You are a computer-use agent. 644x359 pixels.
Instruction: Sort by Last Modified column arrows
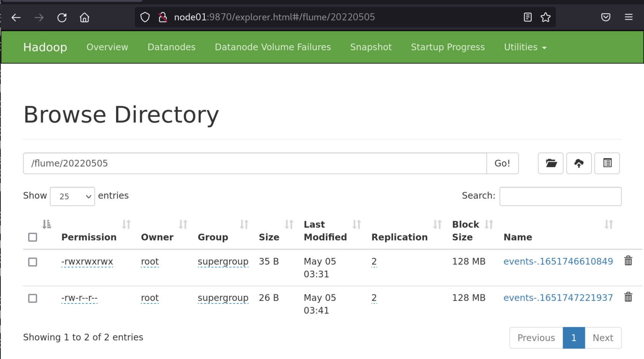click(x=357, y=224)
